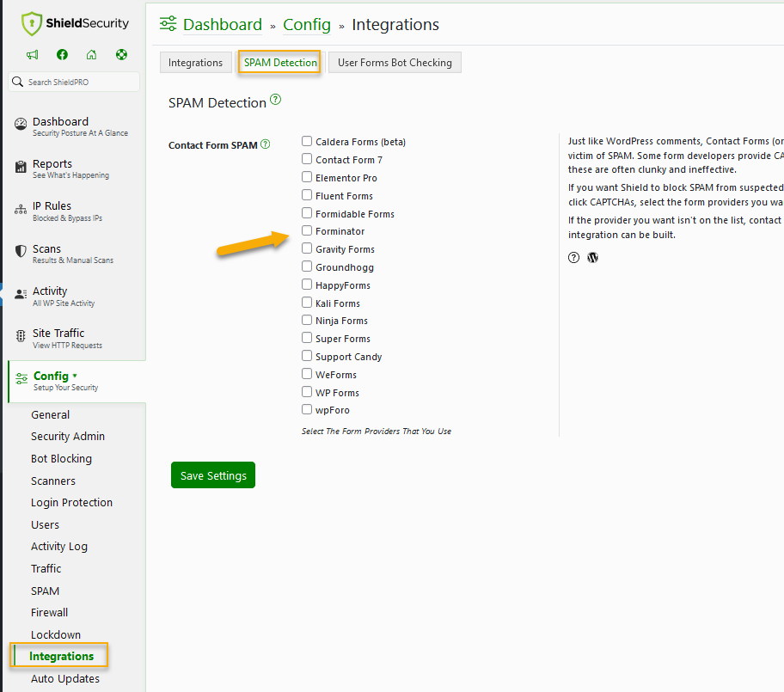The height and width of the screenshot is (692, 784).
Task: Check the Forminator checkbox
Action: 307,230
